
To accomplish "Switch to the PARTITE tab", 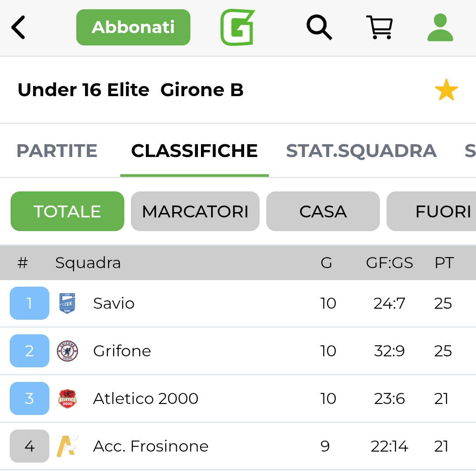I will tap(57, 151).
